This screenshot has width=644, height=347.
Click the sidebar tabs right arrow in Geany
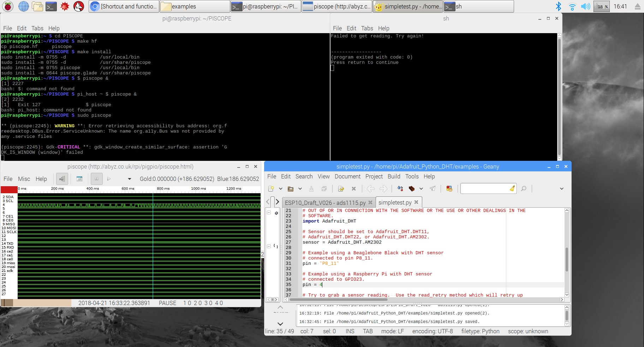278,202
